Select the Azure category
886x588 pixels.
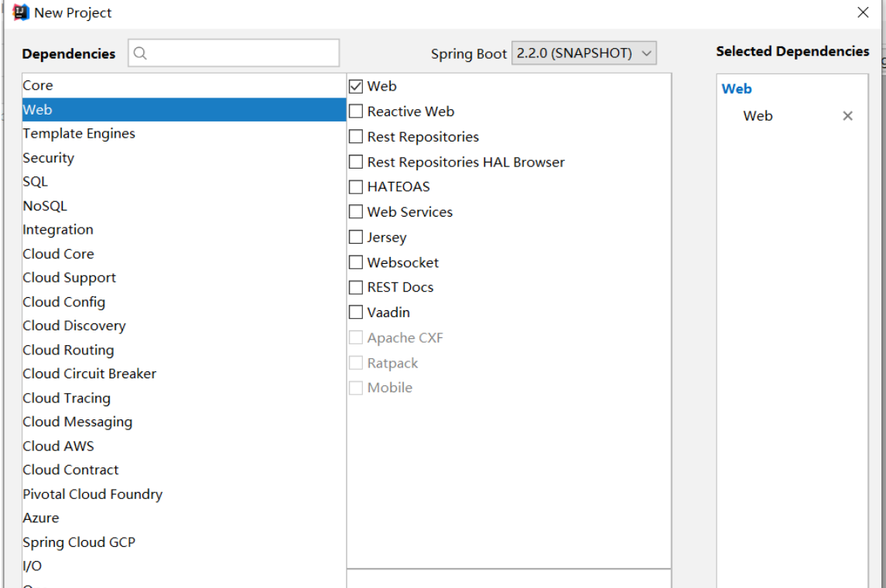click(184, 518)
